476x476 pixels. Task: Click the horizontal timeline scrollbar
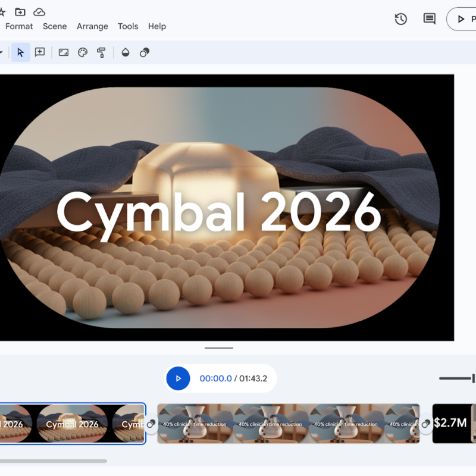[54, 461]
